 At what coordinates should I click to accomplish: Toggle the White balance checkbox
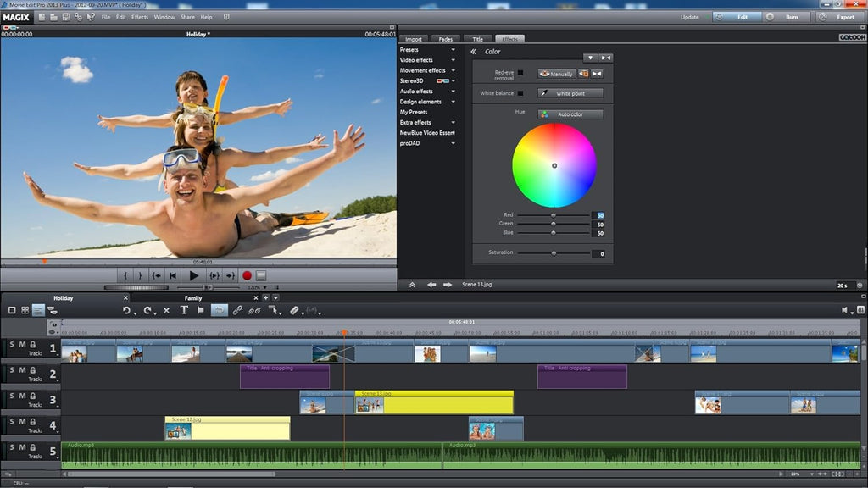pos(520,93)
